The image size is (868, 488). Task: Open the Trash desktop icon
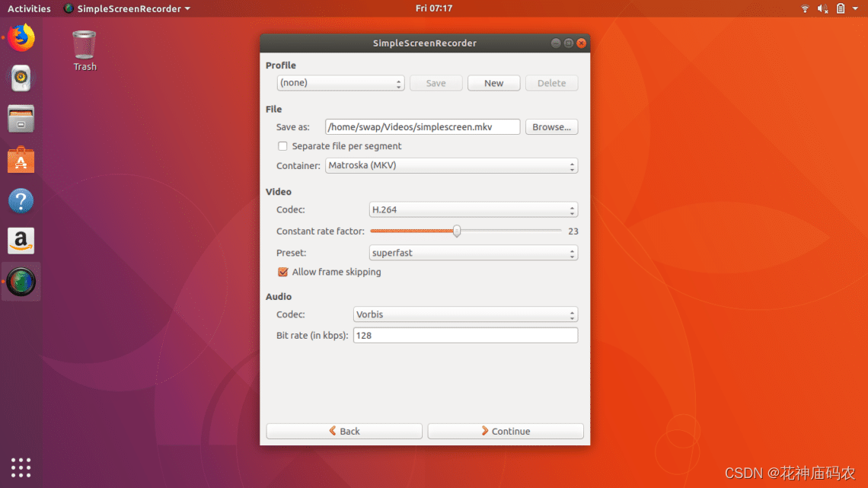pyautogui.click(x=85, y=51)
